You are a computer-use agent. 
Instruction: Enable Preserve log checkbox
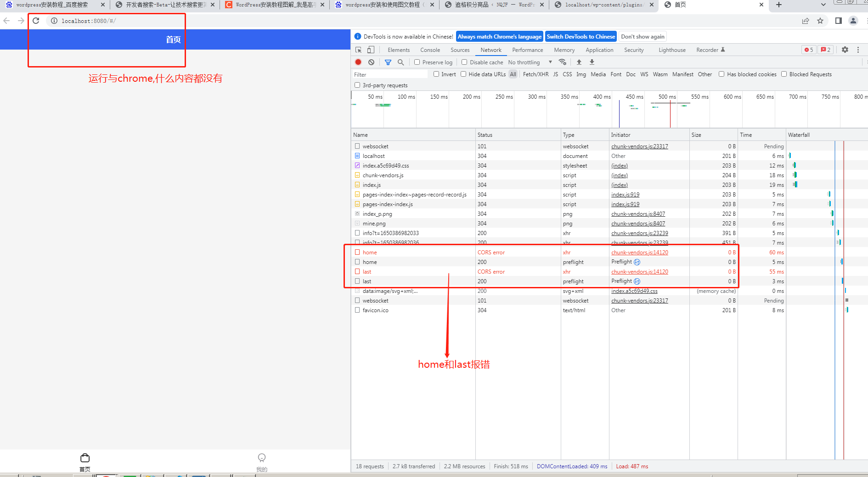tap(417, 62)
